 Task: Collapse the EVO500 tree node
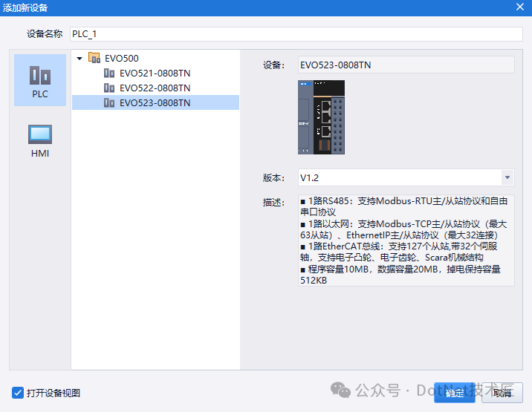pos(80,59)
